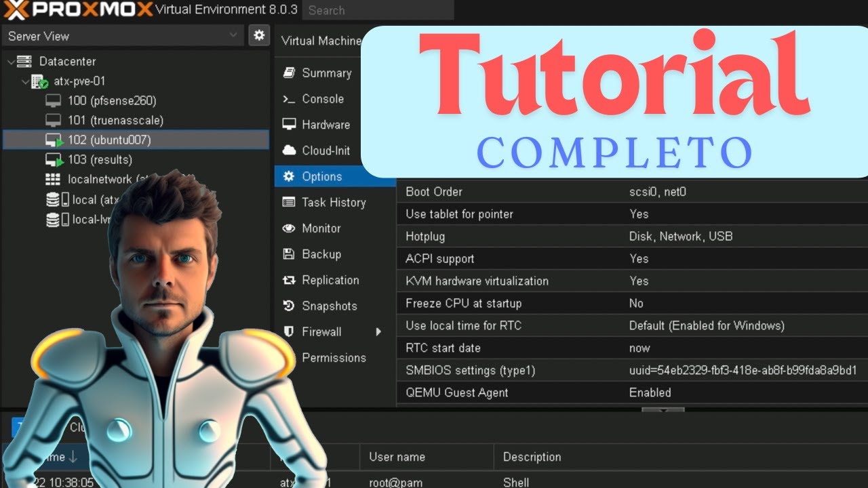Click monitor icon of 102 (ubuntu007)
This screenshot has height=488, width=868.
[54, 140]
